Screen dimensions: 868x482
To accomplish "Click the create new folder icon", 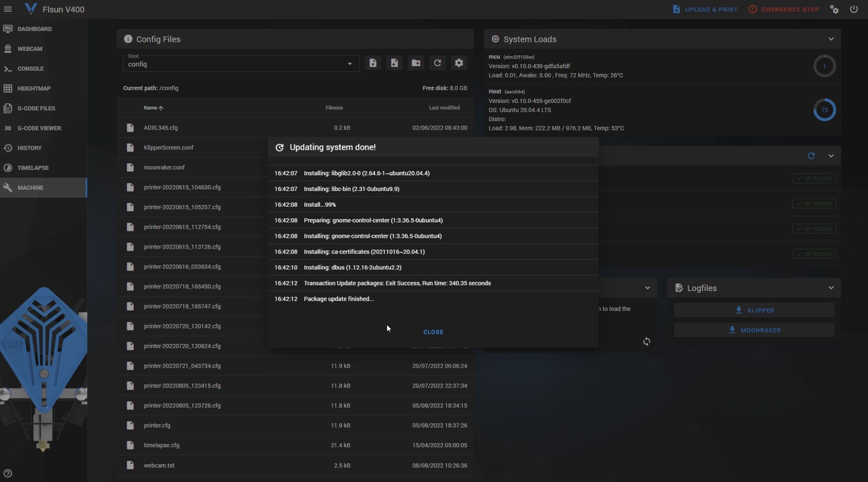I will tap(416, 63).
